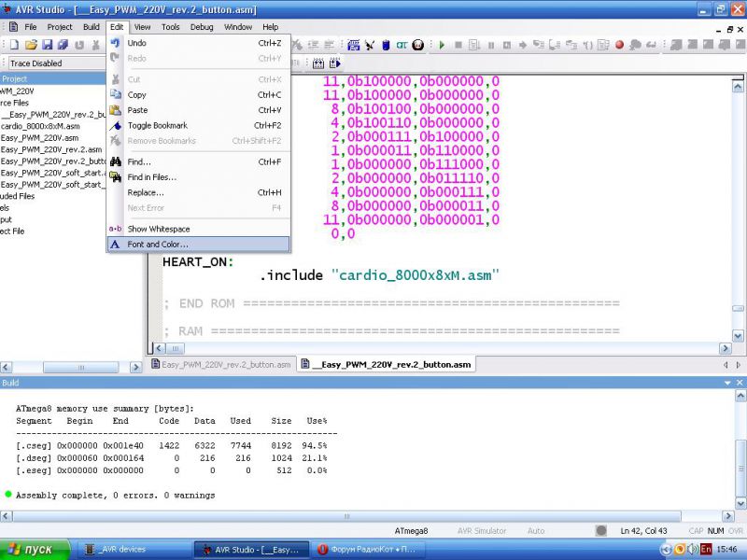
Task: Click the Show Next Statement arrow icon
Action: (523, 45)
